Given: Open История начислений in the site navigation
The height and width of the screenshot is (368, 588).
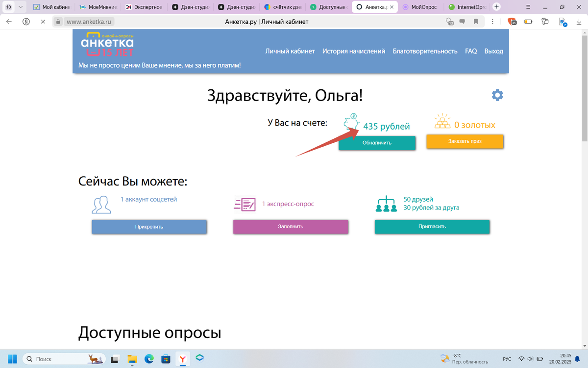Looking at the screenshot, I should [x=353, y=51].
